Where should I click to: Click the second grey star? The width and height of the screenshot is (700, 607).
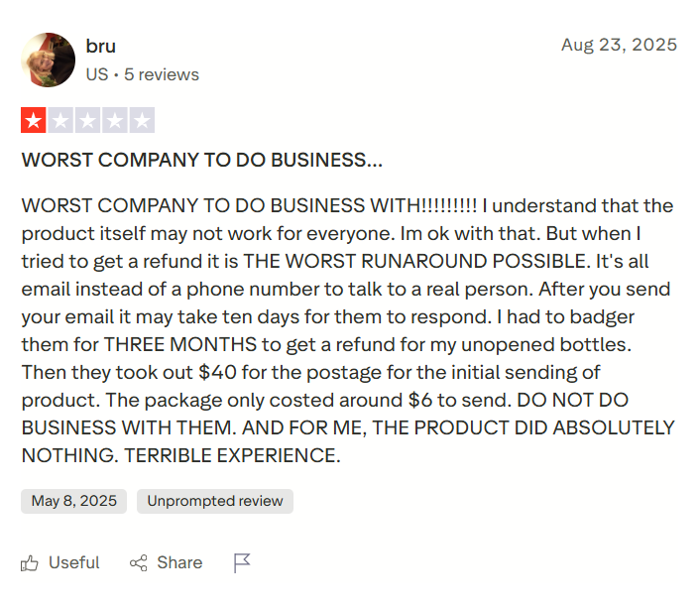[60, 121]
